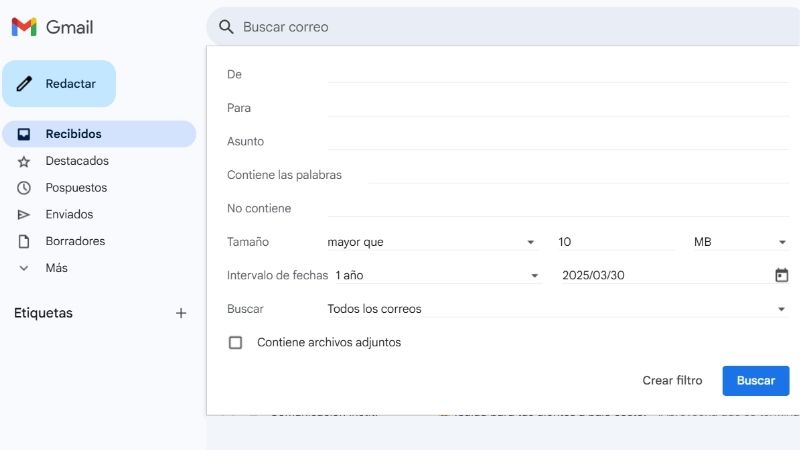Image resolution: width=800 pixels, height=450 pixels.
Task: Click the Intervalo de fechas label
Action: pyautogui.click(x=278, y=276)
